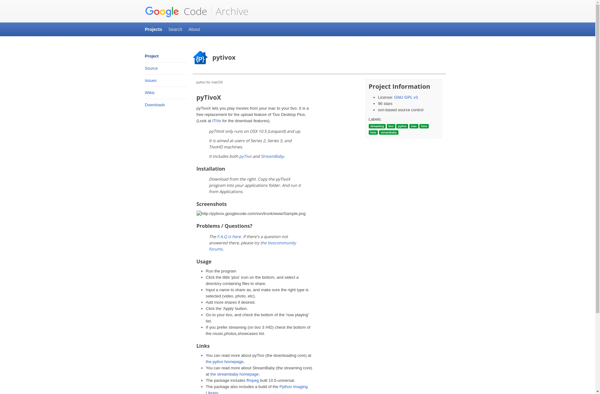Open the Projects menu item

pyautogui.click(x=153, y=29)
